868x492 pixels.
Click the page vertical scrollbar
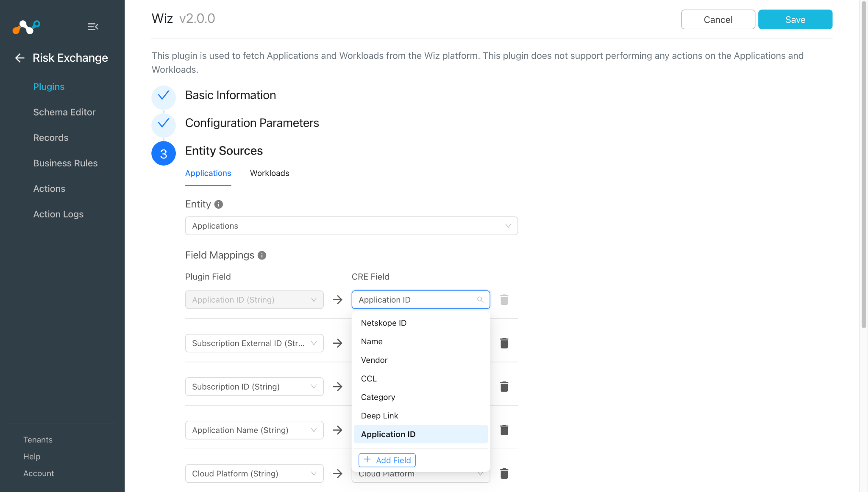click(x=864, y=165)
